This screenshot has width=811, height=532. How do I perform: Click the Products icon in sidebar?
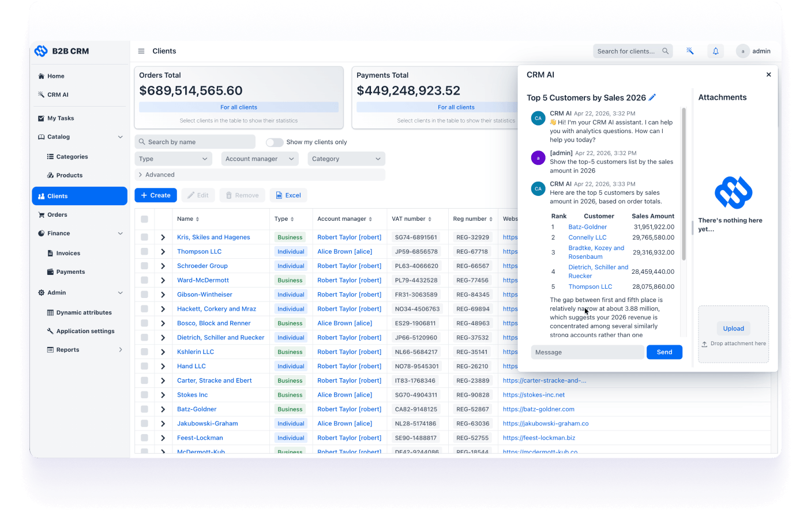tap(50, 175)
